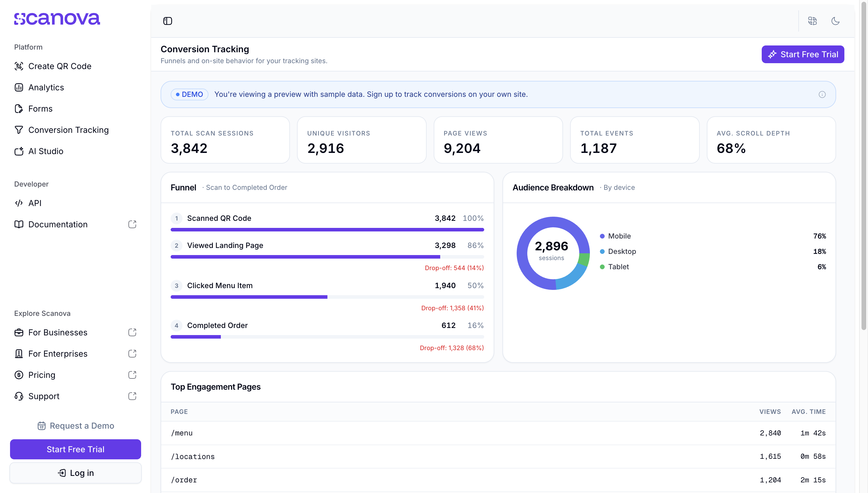Viewport: 868px width, 493px height.
Task: Click the Log in button
Action: (76, 473)
